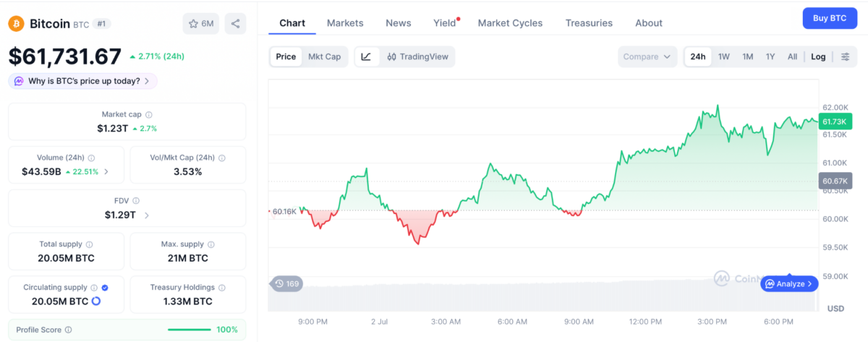868x342 pixels.
Task: Click the 3.53% Vol/Mkt Cap value
Action: pos(187,171)
